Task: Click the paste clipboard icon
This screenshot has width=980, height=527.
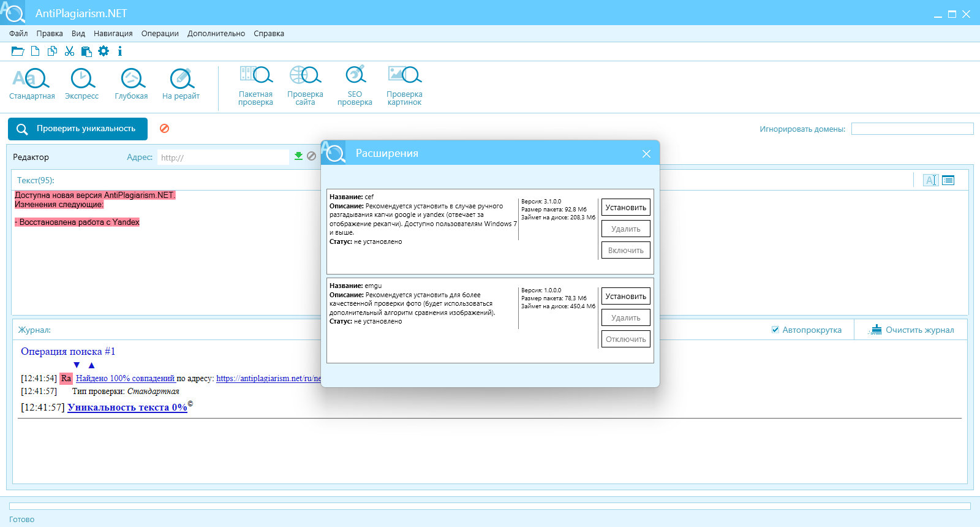Action: 86,51
